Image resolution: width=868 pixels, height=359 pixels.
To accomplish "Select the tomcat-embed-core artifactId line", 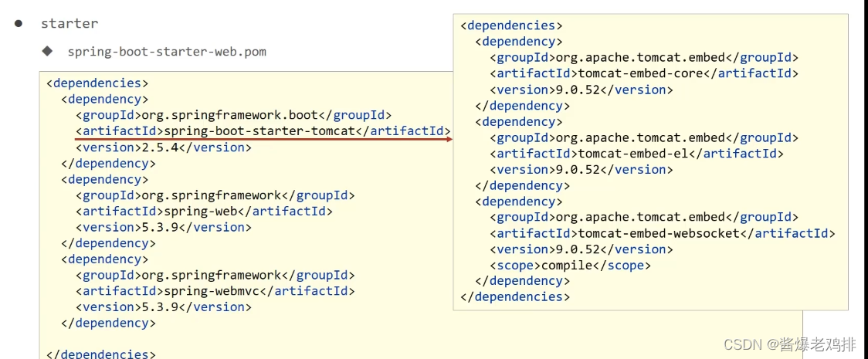I will tap(644, 73).
